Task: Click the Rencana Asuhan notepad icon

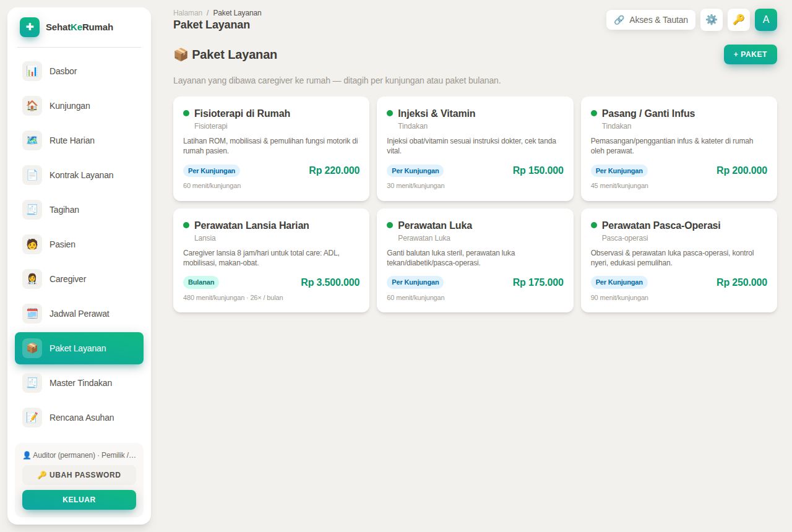Action: [32, 418]
